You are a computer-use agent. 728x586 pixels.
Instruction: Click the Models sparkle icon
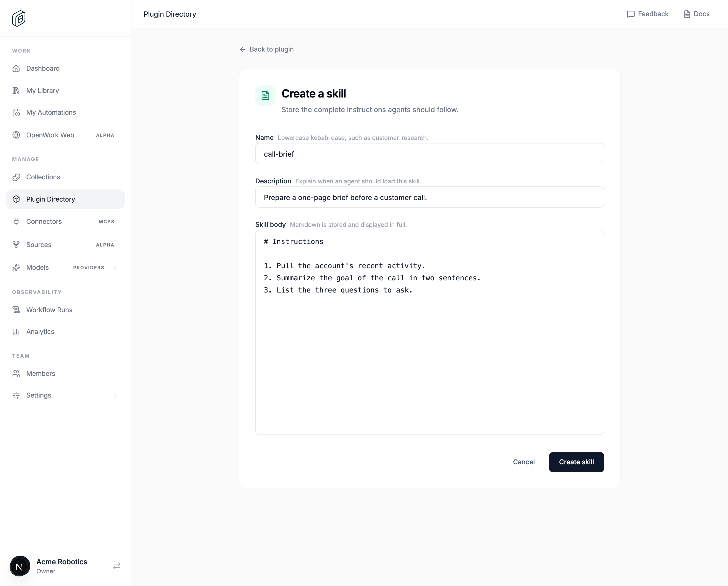(x=16, y=268)
